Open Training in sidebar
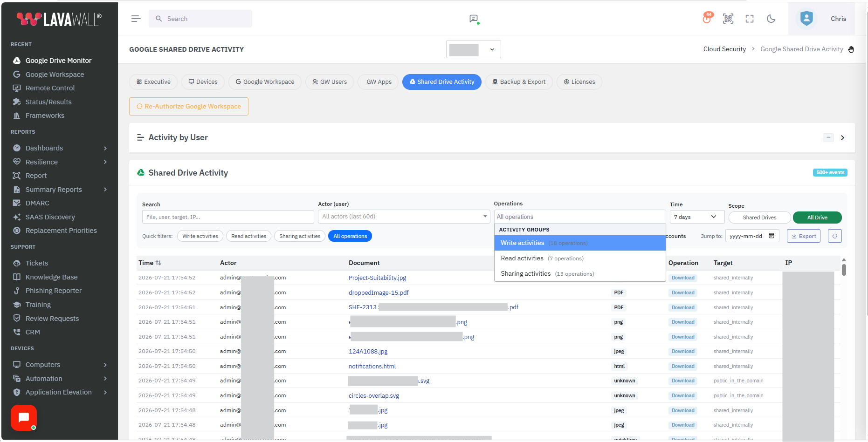This screenshot has height=442, width=868. pyautogui.click(x=38, y=305)
